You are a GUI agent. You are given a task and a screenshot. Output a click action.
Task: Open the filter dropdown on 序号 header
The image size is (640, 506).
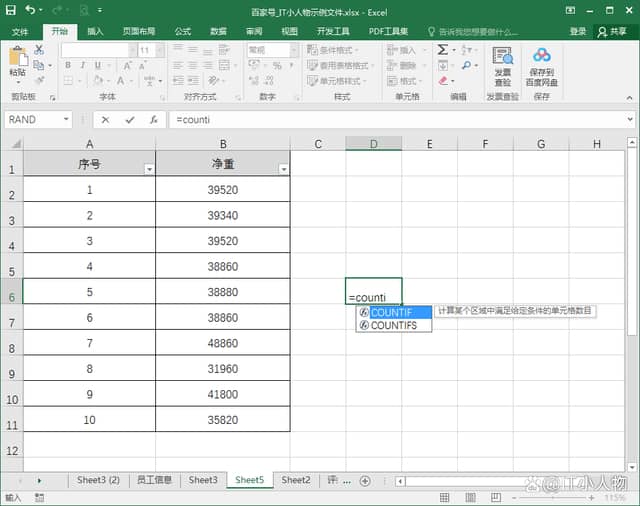149,170
